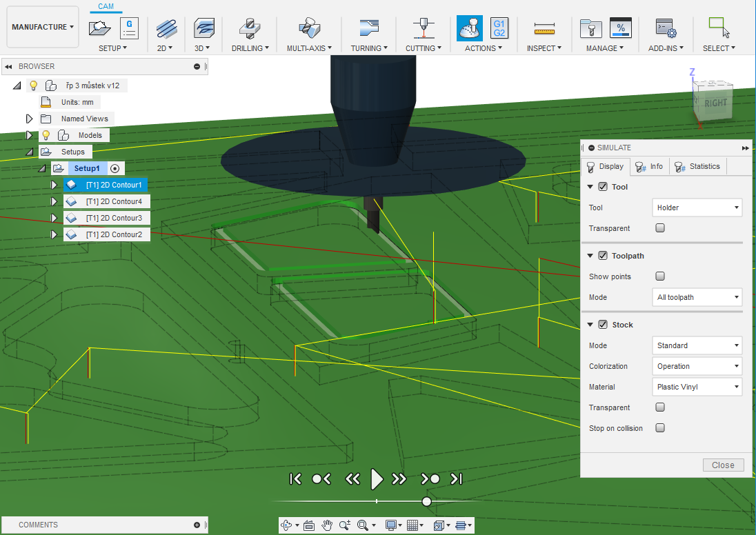
Task: Click the simulation progress slider handle
Action: click(x=427, y=501)
